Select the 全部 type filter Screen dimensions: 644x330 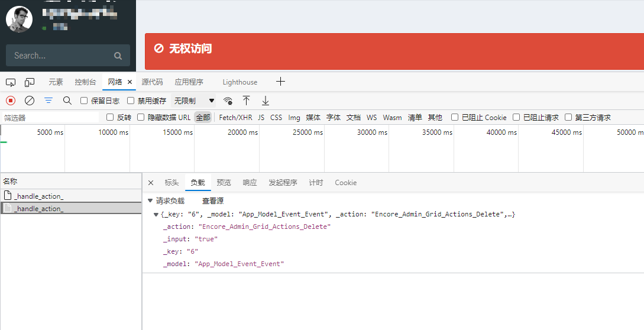pyautogui.click(x=203, y=118)
